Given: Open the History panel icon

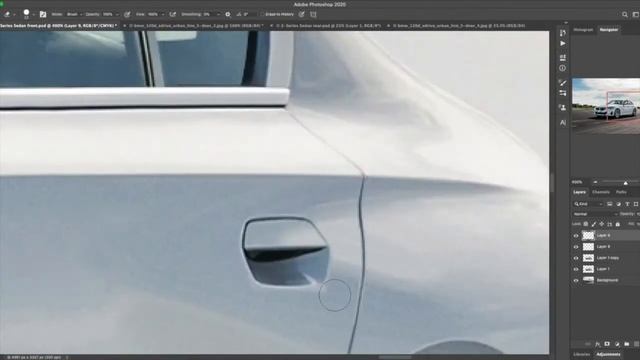Looking at the screenshot, I should click(563, 33).
